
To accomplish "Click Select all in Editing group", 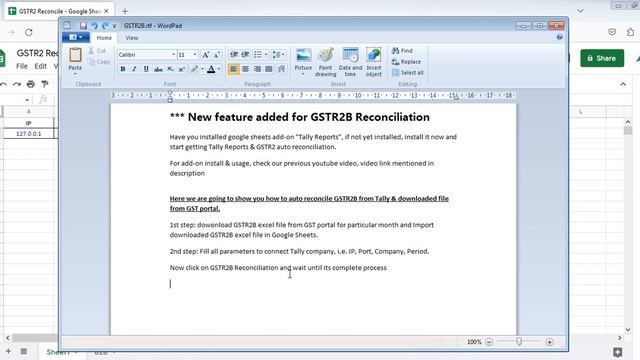I will (x=407, y=73).
